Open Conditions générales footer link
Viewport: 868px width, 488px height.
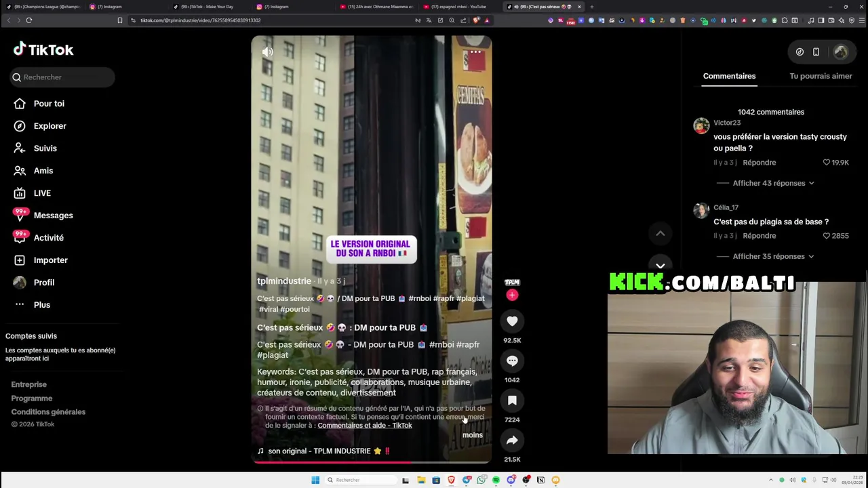(48, 412)
